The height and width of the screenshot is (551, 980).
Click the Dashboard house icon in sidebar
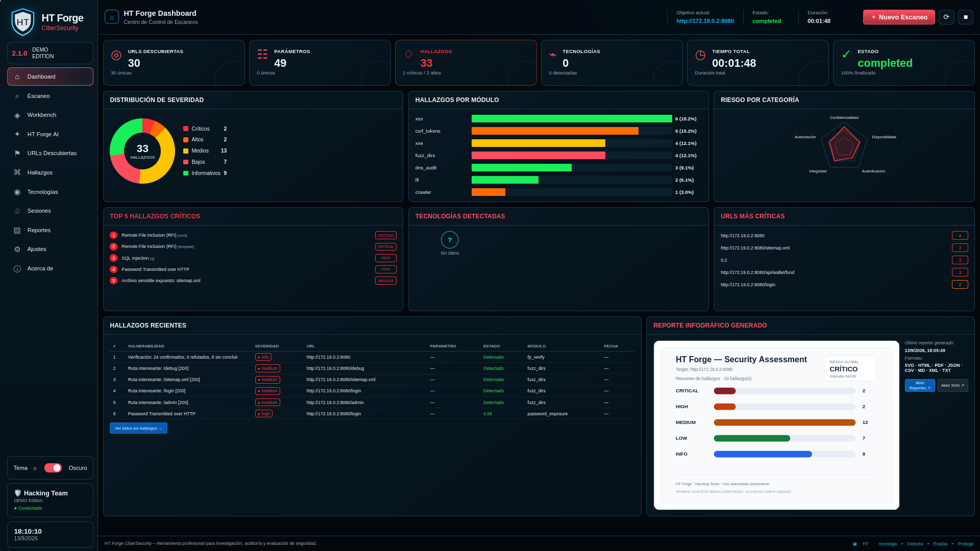click(x=17, y=77)
